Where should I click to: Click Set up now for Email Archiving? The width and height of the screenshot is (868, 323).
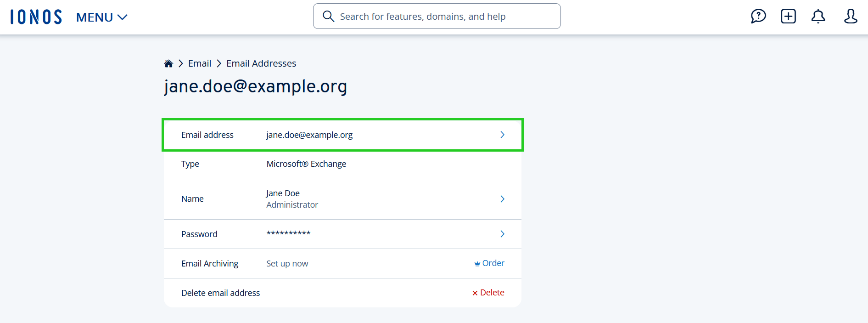287,263
